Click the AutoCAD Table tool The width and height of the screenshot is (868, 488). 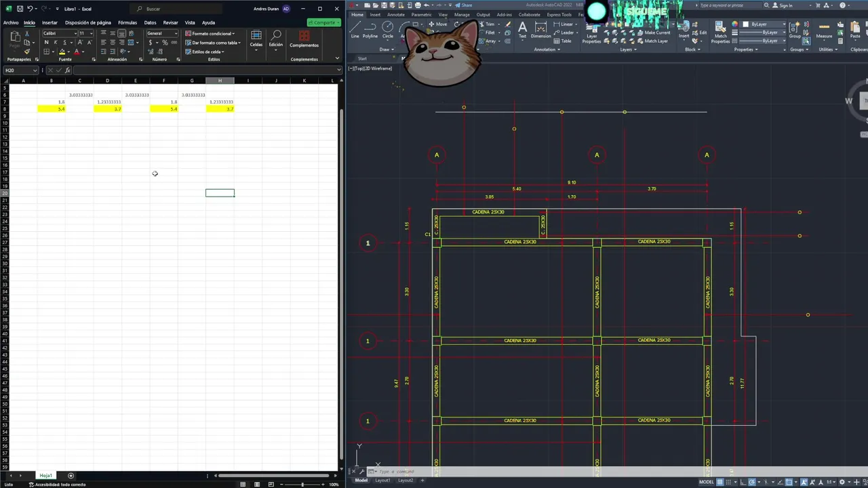pos(562,41)
